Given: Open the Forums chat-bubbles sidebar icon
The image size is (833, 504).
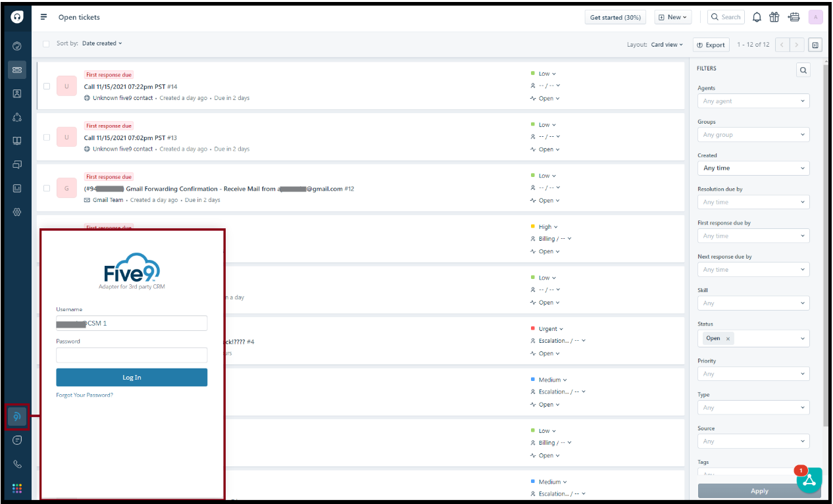Looking at the screenshot, I should (17, 164).
